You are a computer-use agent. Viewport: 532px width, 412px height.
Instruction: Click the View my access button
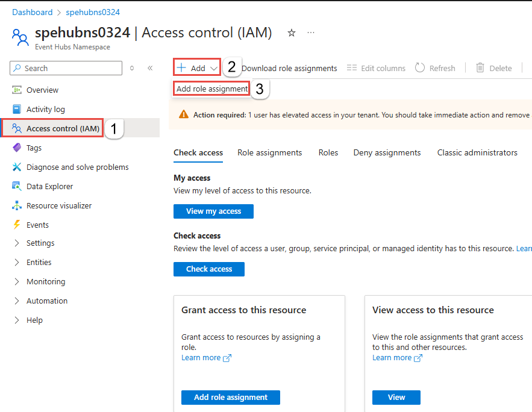[x=213, y=211]
